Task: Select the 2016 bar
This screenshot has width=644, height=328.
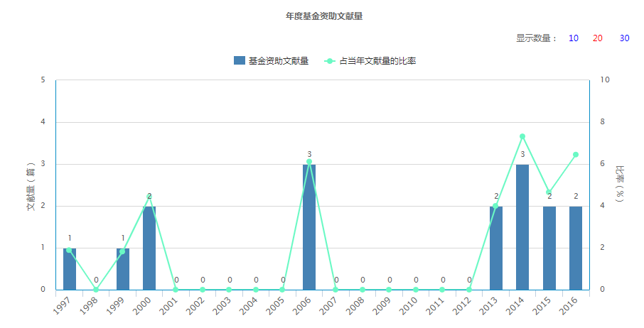Action: point(576,248)
